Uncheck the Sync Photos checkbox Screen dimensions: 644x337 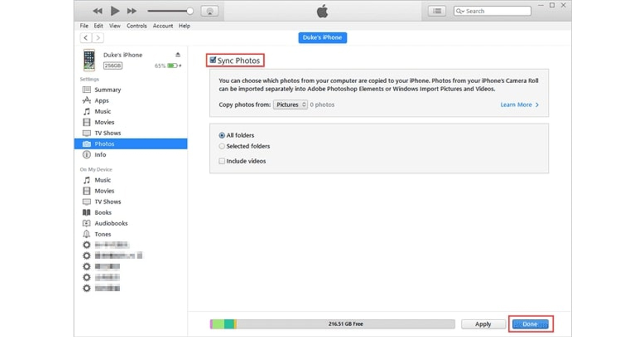pyautogui.click(x=213, y=61)
